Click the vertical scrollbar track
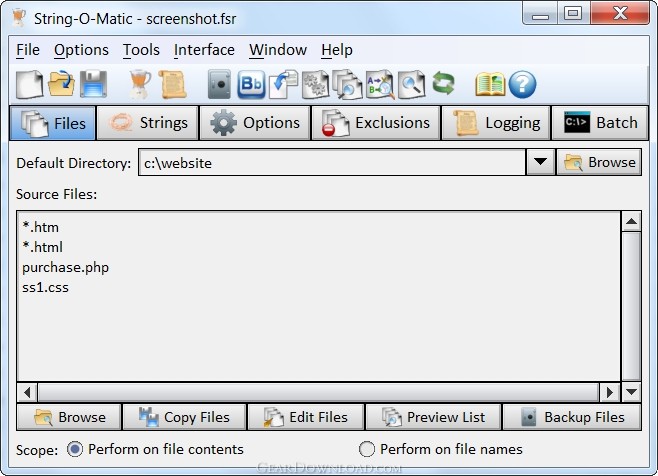The image size is (658, 476). (631, 307)
